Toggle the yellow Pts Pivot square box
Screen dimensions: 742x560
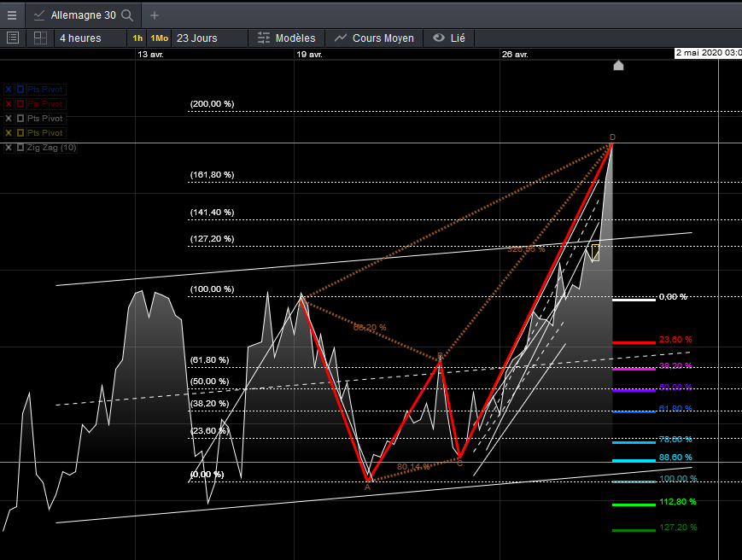20,133
